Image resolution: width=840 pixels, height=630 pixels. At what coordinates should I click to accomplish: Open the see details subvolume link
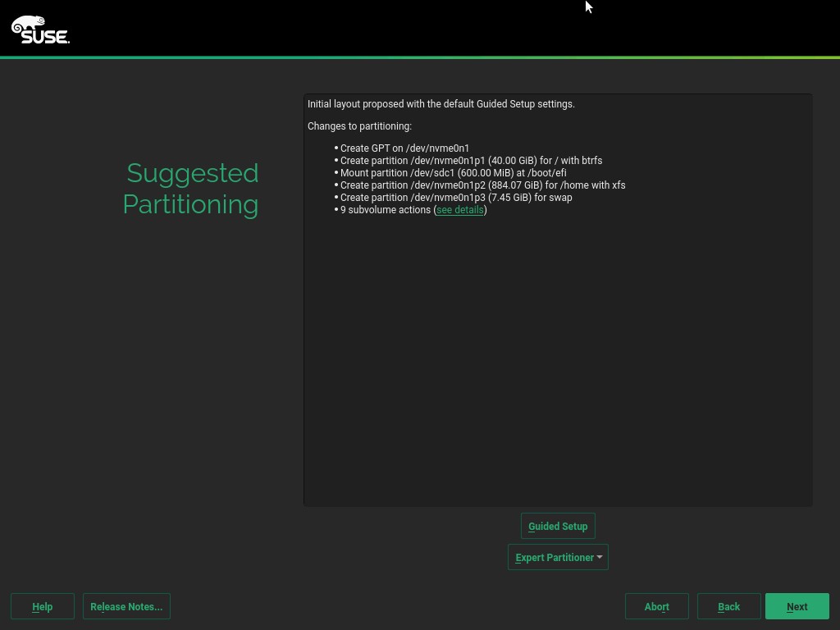pyautogui.click(x=459, y=210)
